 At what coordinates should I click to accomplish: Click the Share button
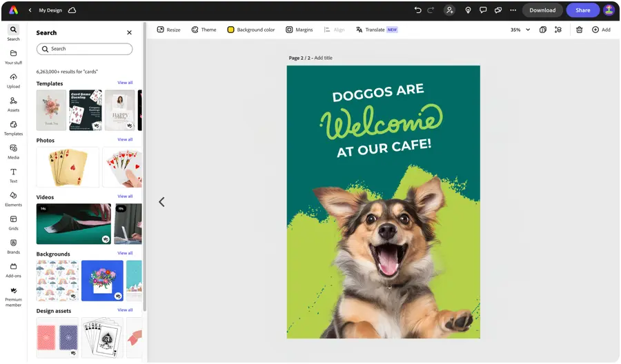[x=583, y=10]
